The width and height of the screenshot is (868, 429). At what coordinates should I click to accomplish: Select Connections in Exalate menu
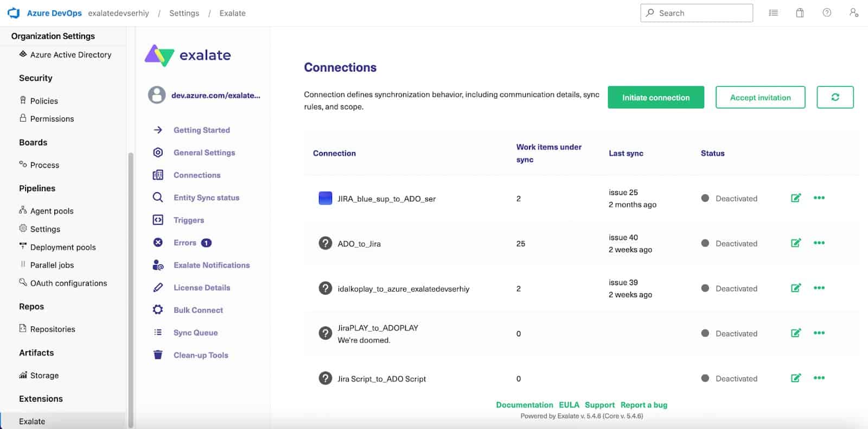[197, 175]
